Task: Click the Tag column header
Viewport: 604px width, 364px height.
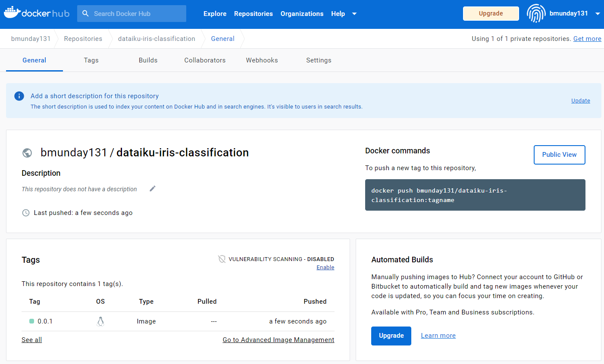Action: [x=34, y=302]
